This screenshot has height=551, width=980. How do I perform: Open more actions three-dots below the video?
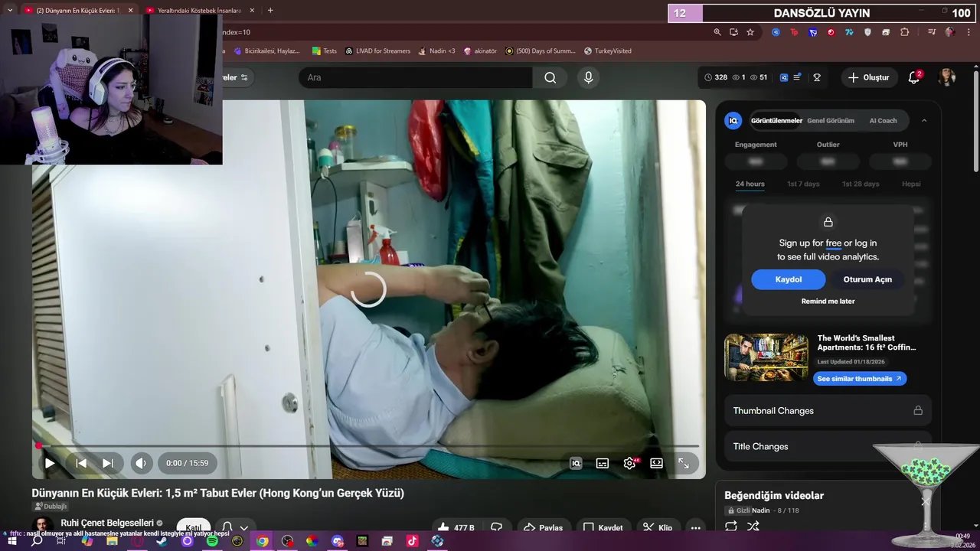[695, 528]
